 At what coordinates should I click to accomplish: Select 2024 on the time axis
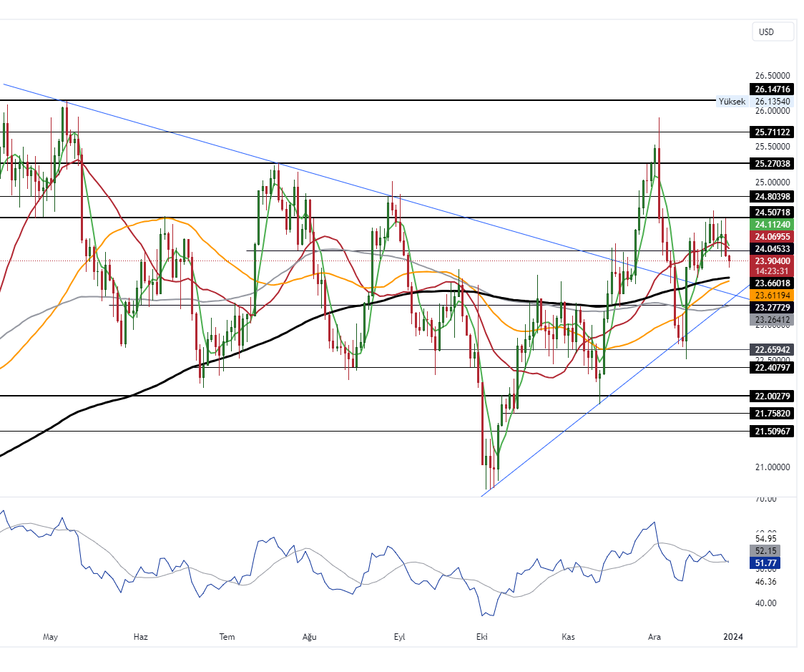click(734, 636)
